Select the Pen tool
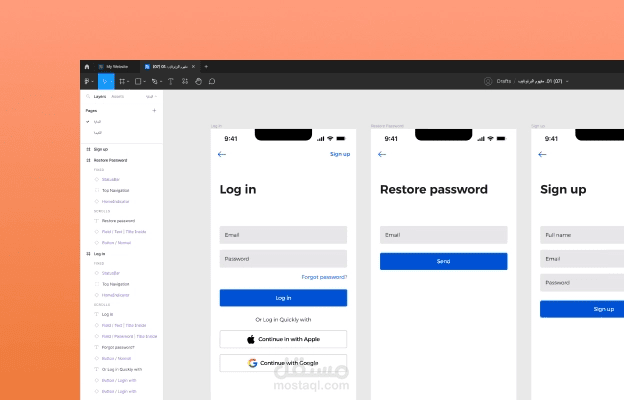Image resolution: width=624 pixels, height=400 pixels. [x=154, y=81]
